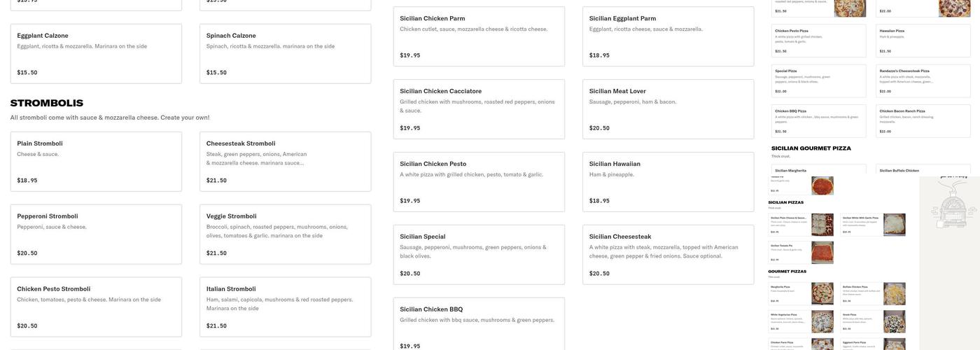The width and height of the screenshot is (980, 350).
Task: Choose the Sicilian Hawaiian pizza card
Action: pos(668,182)
